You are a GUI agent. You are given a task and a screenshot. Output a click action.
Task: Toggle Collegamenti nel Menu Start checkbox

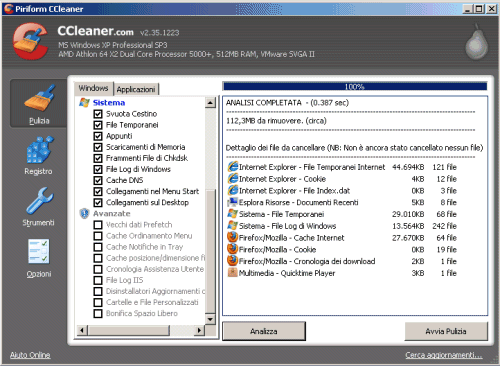click(x=98, y=191)
